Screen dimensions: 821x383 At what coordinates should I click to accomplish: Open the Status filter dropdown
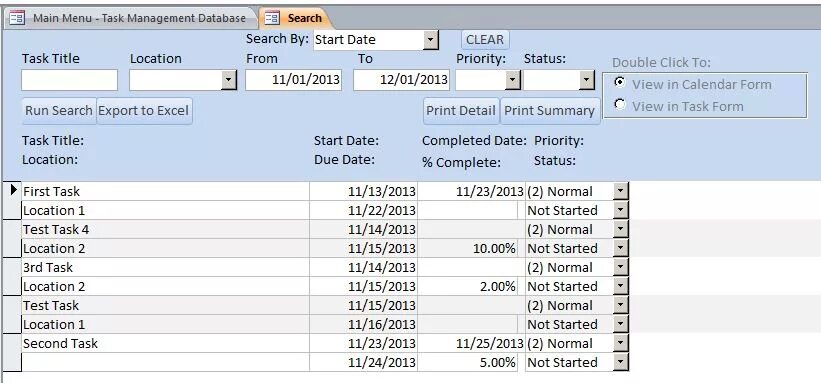point(587,80)
